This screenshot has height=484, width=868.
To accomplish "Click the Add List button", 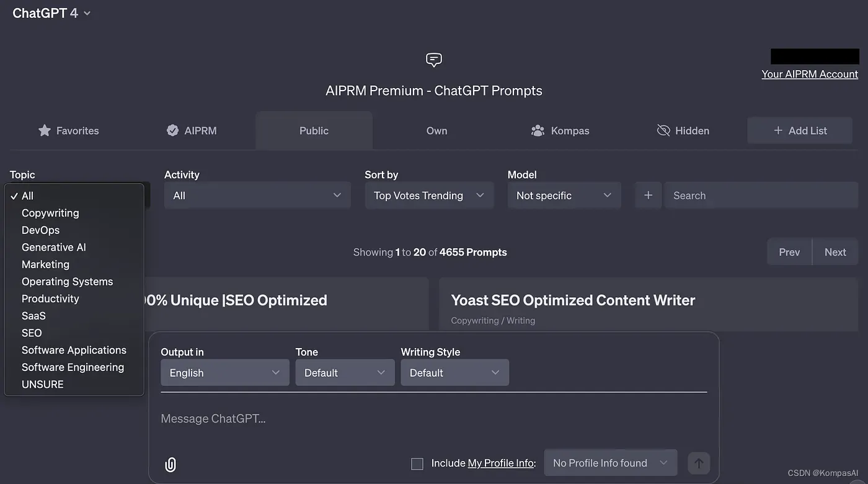I will point(800,130).
